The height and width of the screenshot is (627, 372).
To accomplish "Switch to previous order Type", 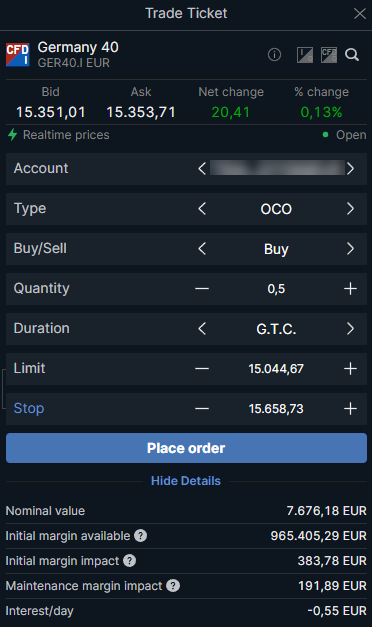I will tap(202, 208).
